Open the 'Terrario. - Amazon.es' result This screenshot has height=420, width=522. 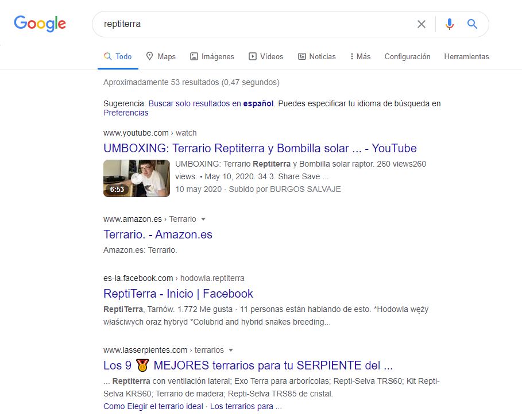pos(158,234)
